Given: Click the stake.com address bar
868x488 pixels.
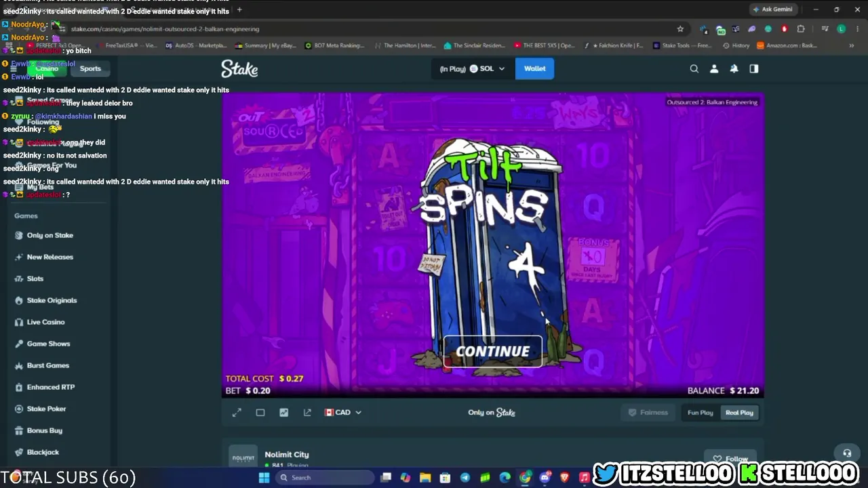Looking at the screenshot, I should (366, 29).
